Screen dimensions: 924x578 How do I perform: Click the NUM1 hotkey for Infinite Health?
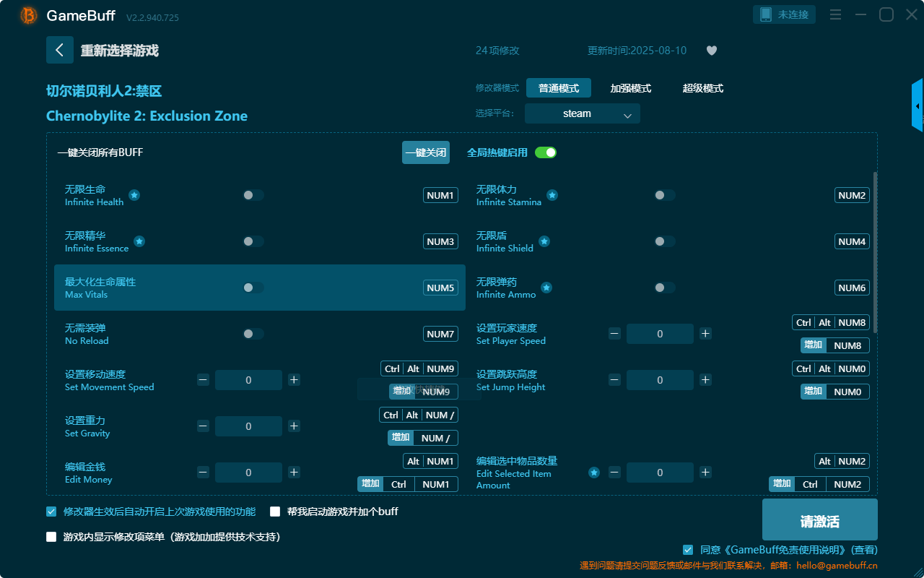tap(440, 195)
